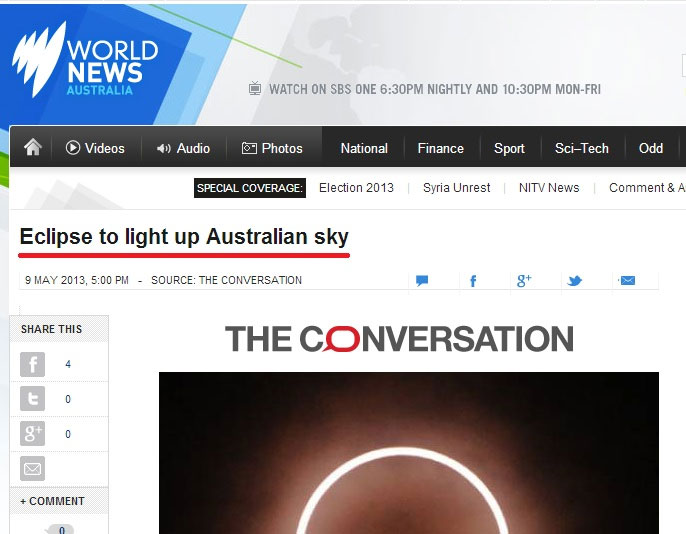Select the Finance nav item
Viewport: 686px width, 534px height.
(441, 148)
